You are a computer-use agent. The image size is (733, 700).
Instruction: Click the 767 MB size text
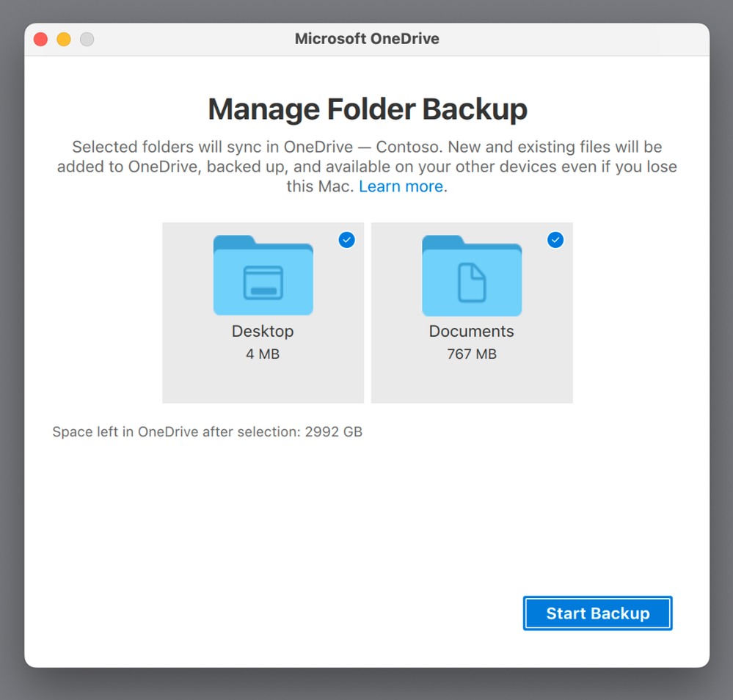472,354
